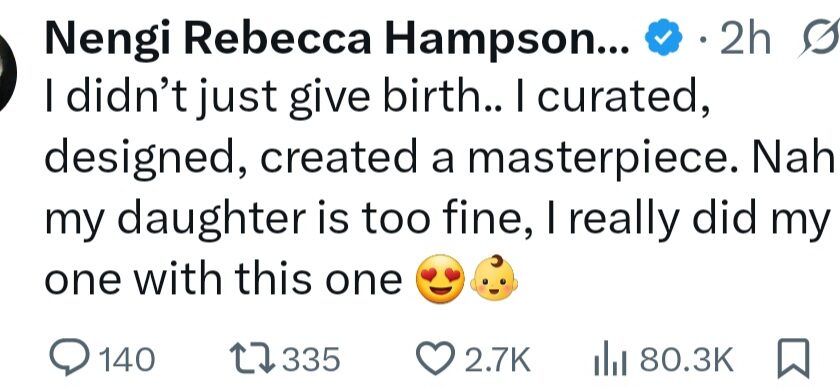
Task: Tap the repost arrows icon
Action: (251, 358)
